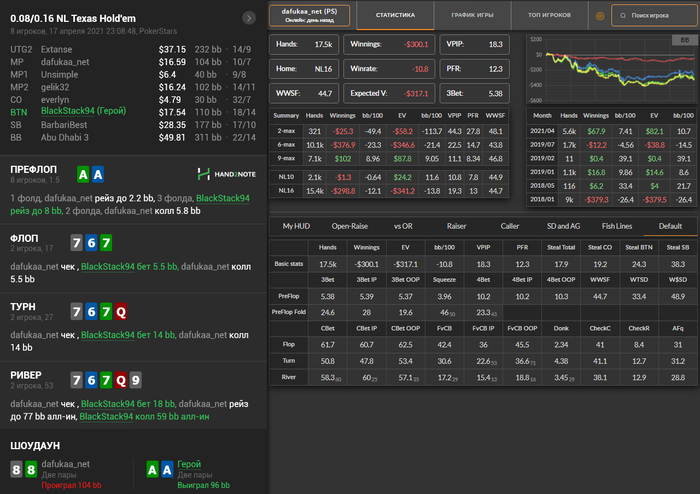The image size is (700, 494).
Task: Click the Extanse player row
Action: point(133,50)
